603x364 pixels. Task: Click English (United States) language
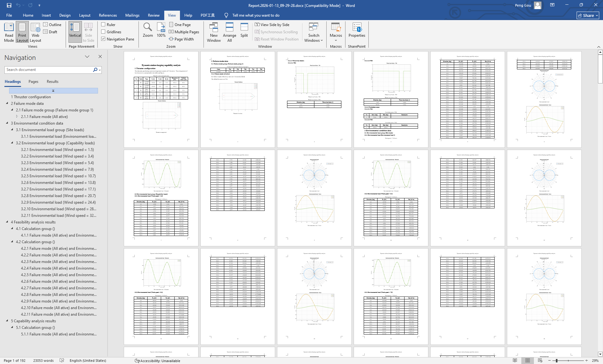pyautogui.click(x=88, y=361)
